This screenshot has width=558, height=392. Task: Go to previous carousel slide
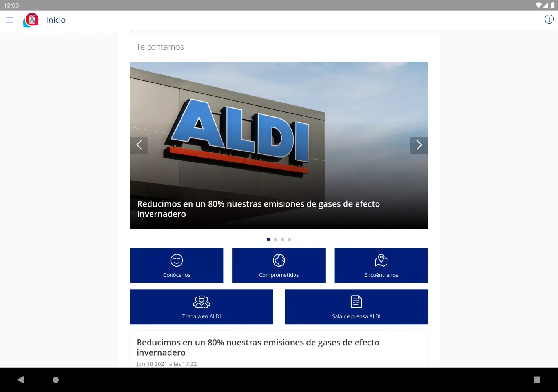pos(139,145)
